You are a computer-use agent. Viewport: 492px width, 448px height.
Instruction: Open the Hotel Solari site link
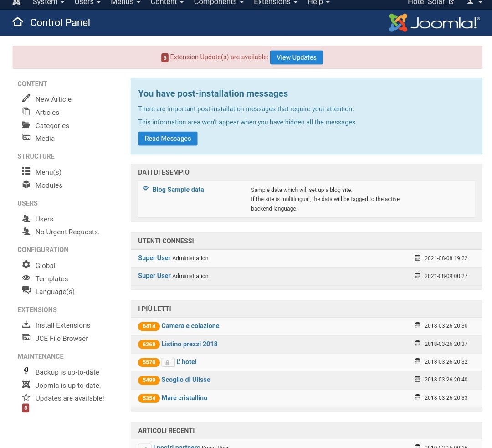click(430, 2)
